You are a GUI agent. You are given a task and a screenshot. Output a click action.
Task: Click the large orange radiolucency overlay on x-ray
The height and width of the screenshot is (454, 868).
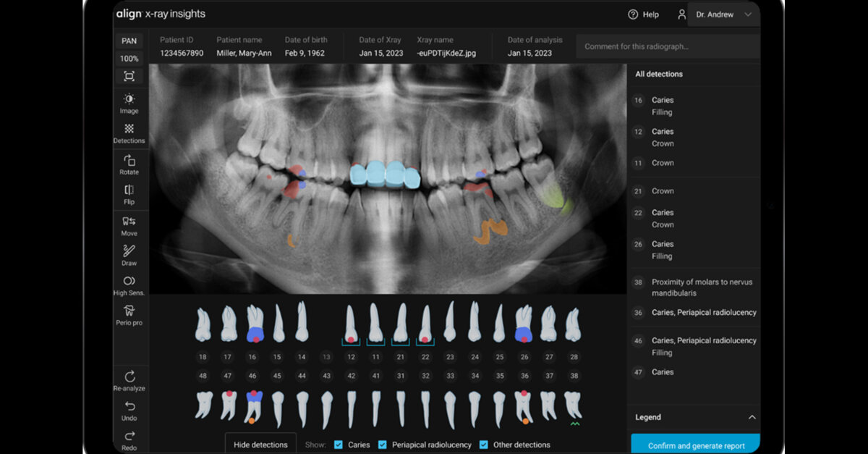click(490, 230)
